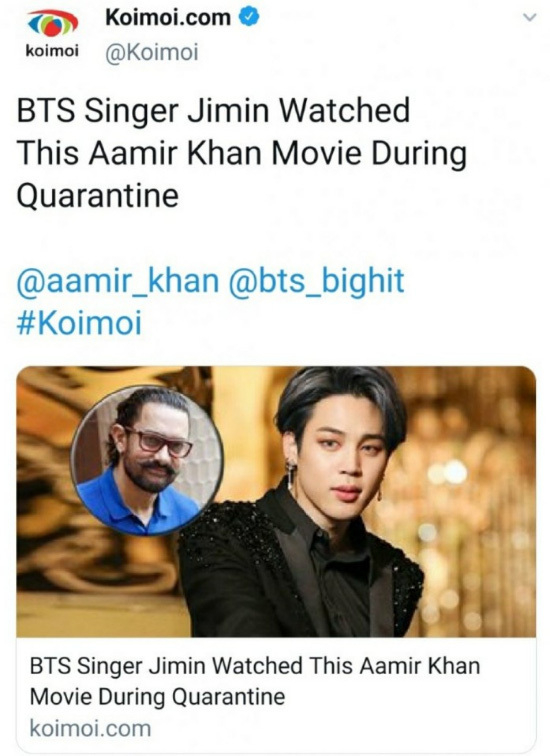Screen dimensions: 550x756
Task: Click the koimoi wordmark under the logo
Action: click(x=52, y=51)
